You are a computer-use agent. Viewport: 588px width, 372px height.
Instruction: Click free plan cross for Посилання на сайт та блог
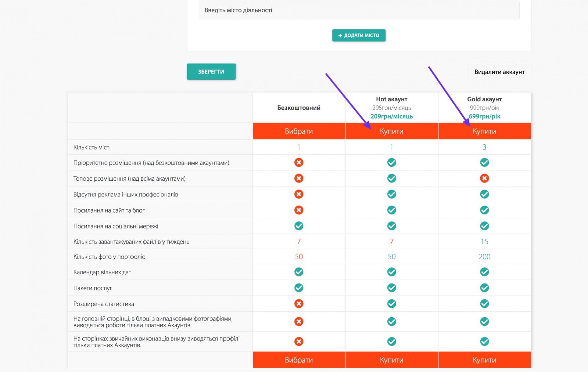pos(299,210)
